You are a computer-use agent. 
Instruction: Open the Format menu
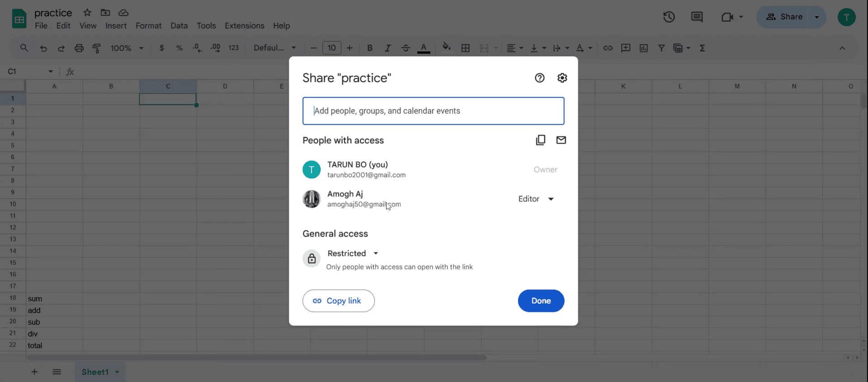pyautogui.click(x=148, y=26)
